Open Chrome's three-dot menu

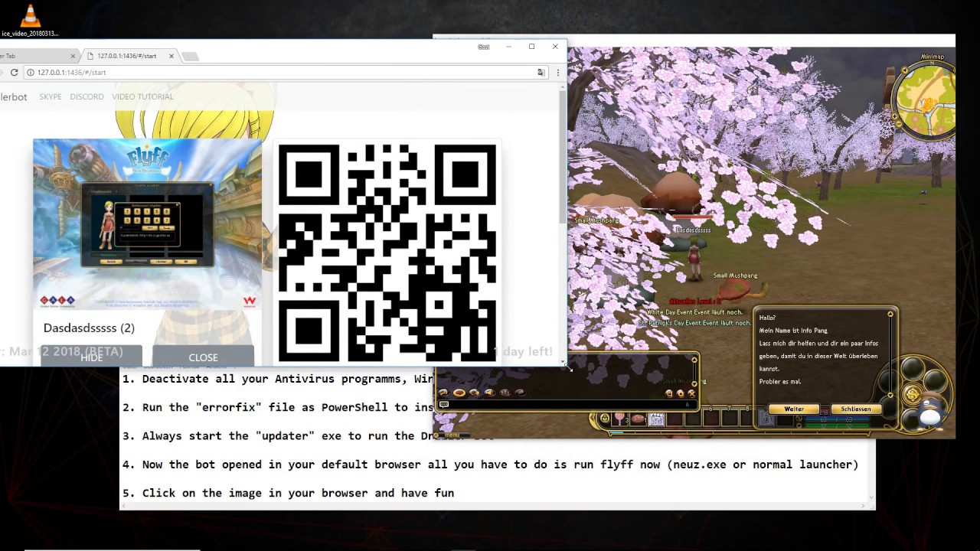557,72
